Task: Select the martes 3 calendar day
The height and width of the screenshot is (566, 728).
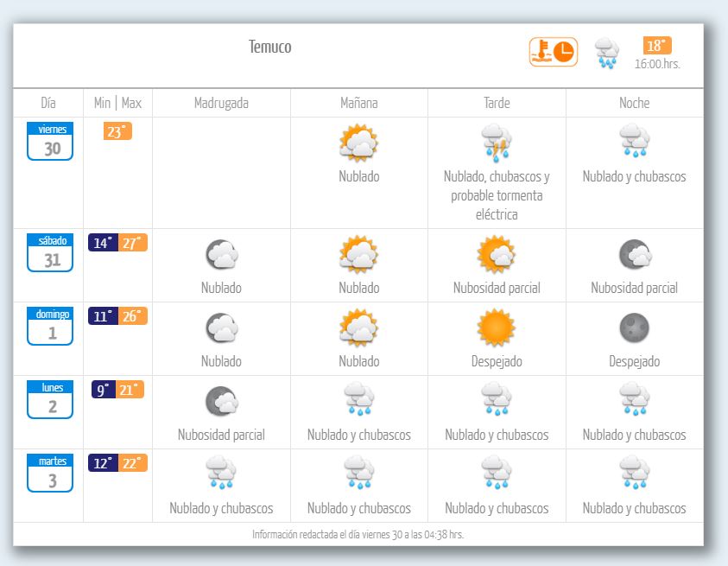Action: [x=50, y=473]
